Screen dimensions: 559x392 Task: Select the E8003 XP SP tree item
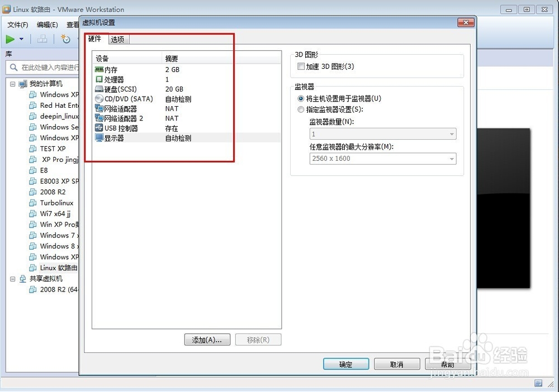59,181
